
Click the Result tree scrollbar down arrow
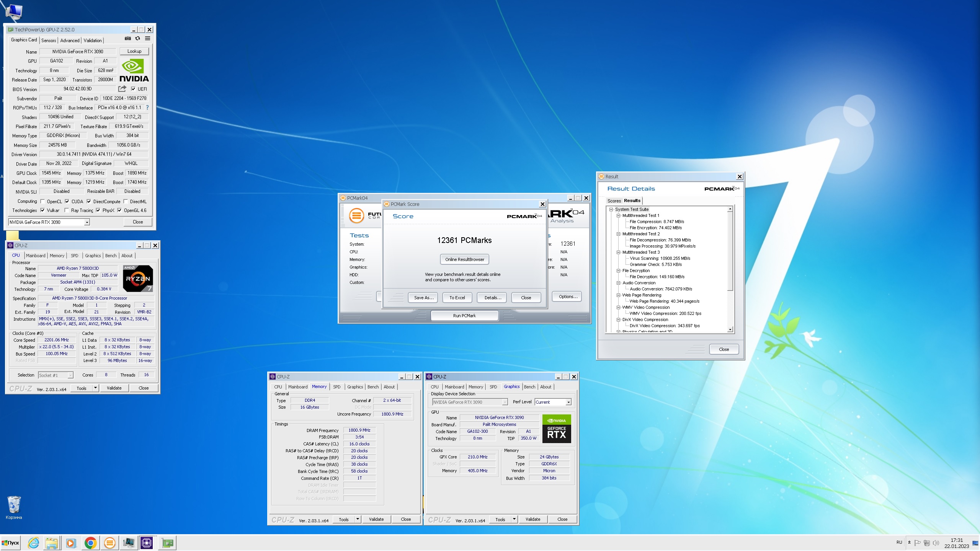click(730, 329)
